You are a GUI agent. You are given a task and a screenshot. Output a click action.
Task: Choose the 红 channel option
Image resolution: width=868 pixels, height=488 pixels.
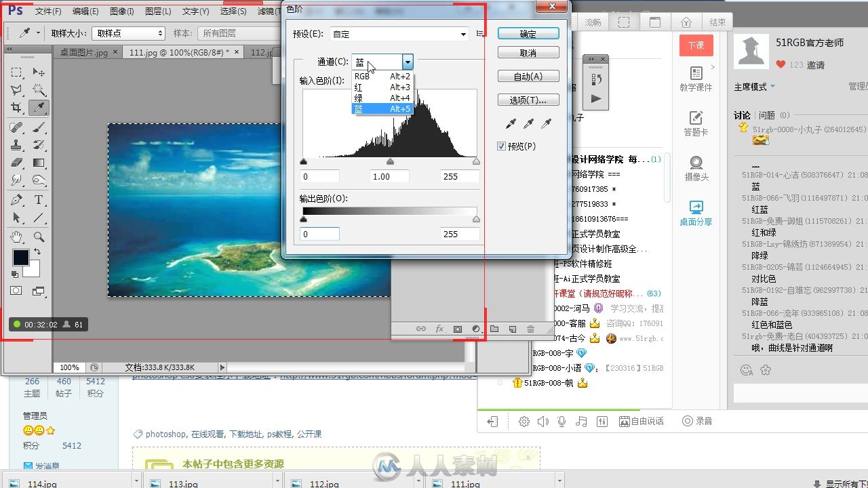[x=382, y=87]
